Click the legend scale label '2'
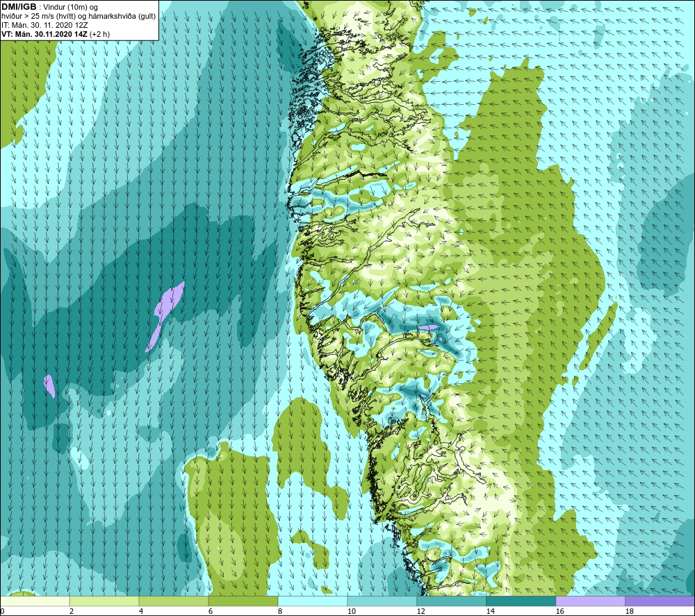 point(72,611)
